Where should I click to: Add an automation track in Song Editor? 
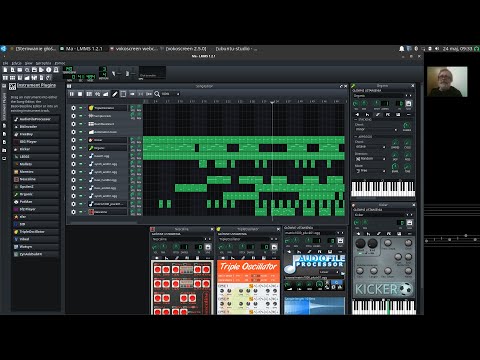pyautogui.click(x=106, y=94)
